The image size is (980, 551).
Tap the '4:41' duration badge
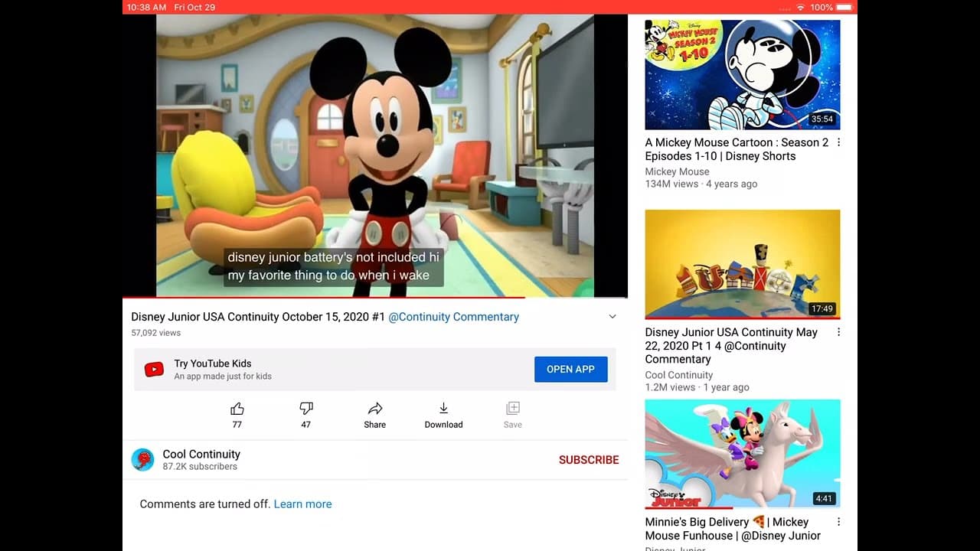[x=824, y=499]
